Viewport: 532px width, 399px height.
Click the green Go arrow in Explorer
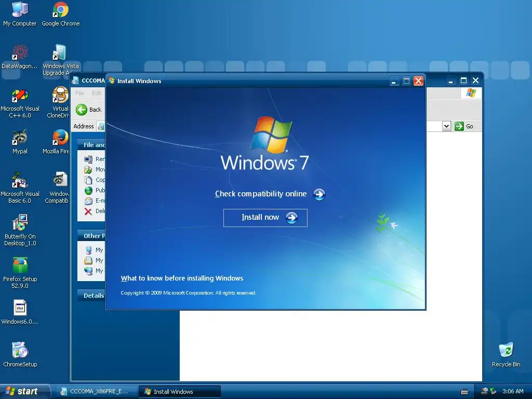(459, 126)
